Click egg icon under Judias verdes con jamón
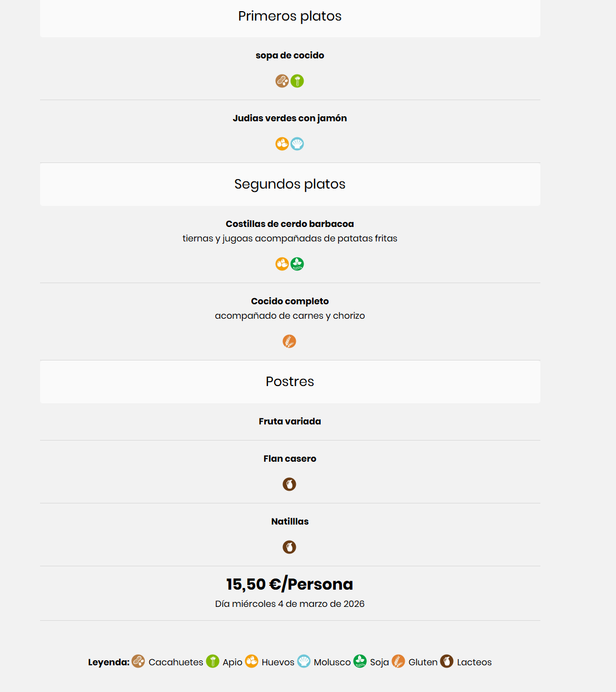The width and height of the screenshot is (616, 692). [x=282, y=144]
